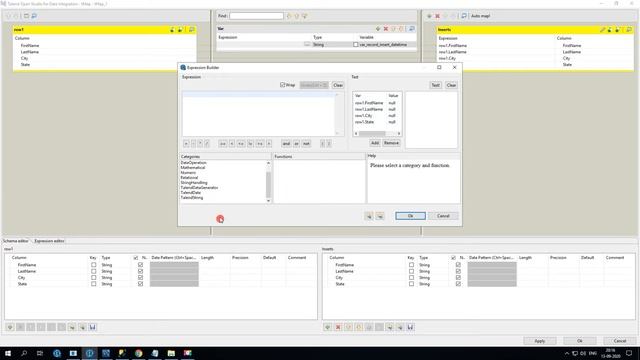Screen dimensions: 640x360
Task: Remove output table with red X icon
Action: [x=437, y=16]
